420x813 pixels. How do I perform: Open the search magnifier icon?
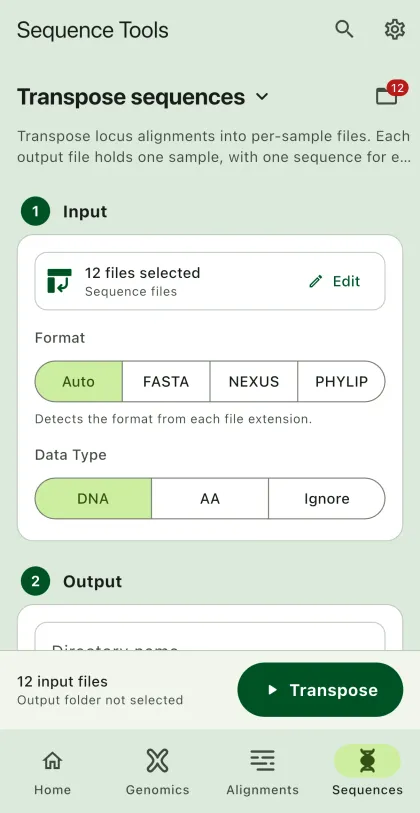344,30
